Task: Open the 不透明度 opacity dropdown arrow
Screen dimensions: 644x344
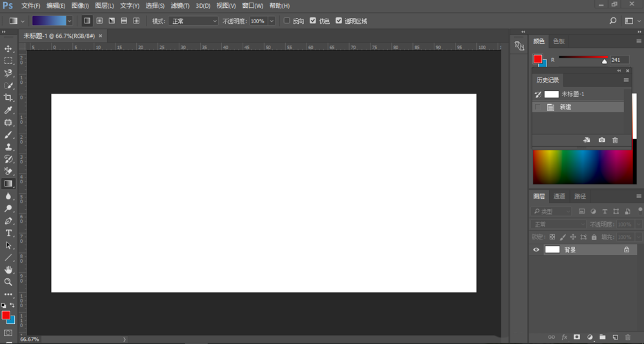Action: coord(272,21)
